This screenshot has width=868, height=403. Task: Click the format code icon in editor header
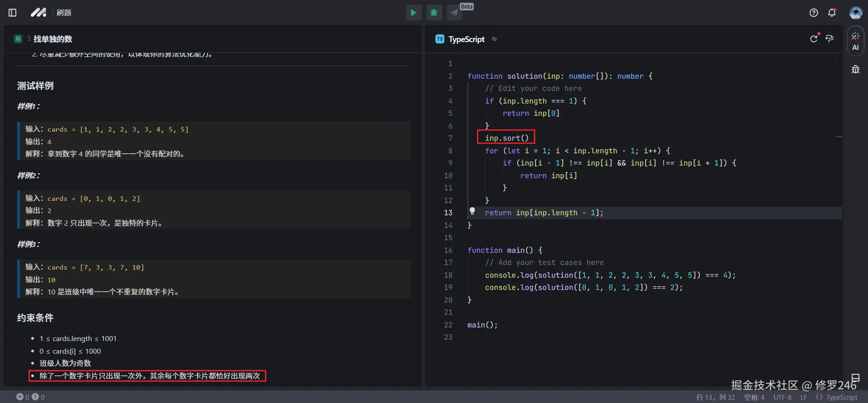[x=830, y=39]
